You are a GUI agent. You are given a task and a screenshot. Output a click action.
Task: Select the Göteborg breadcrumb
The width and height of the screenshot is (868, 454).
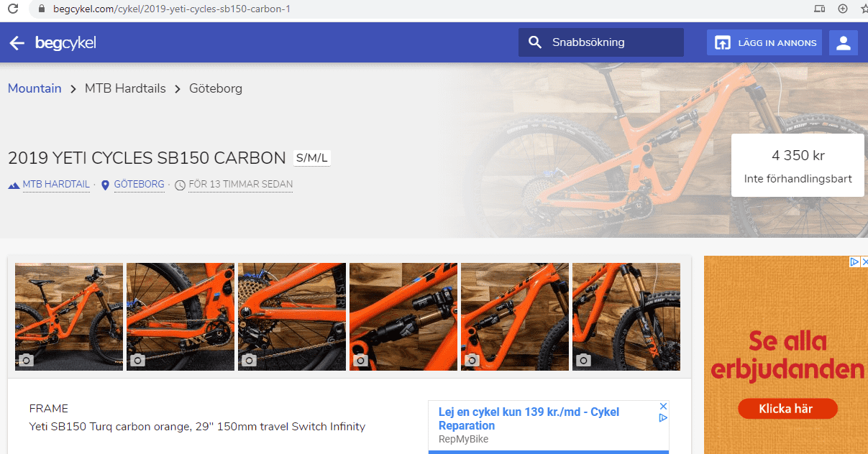(216, 88)
